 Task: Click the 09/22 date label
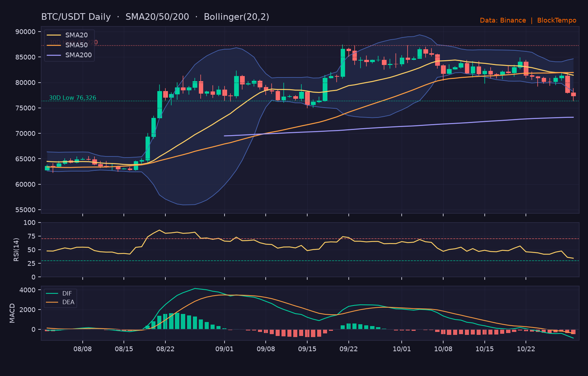point(349,349)
